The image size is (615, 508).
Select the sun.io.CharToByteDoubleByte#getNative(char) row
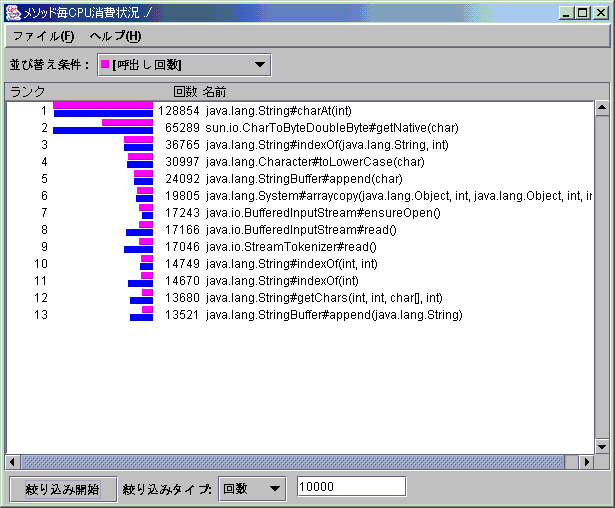pyautogui.click(x=300, y=128)
